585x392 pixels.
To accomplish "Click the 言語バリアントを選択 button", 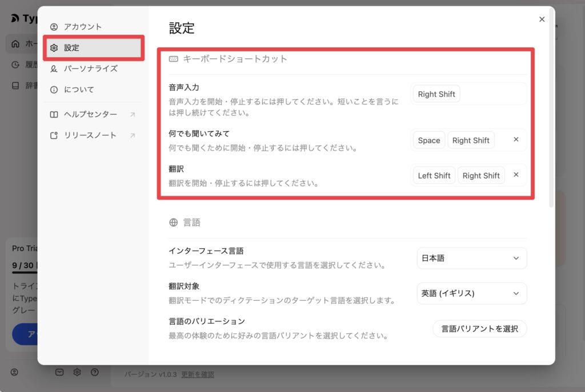I will [x=479, y=329].
